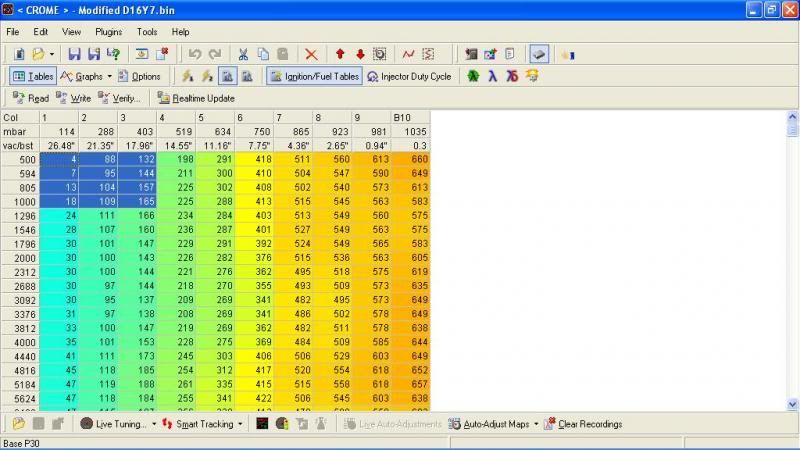Screen dimensions: 800x450
Task: Click the Save disk icon
Action: (x=74, y=54)
